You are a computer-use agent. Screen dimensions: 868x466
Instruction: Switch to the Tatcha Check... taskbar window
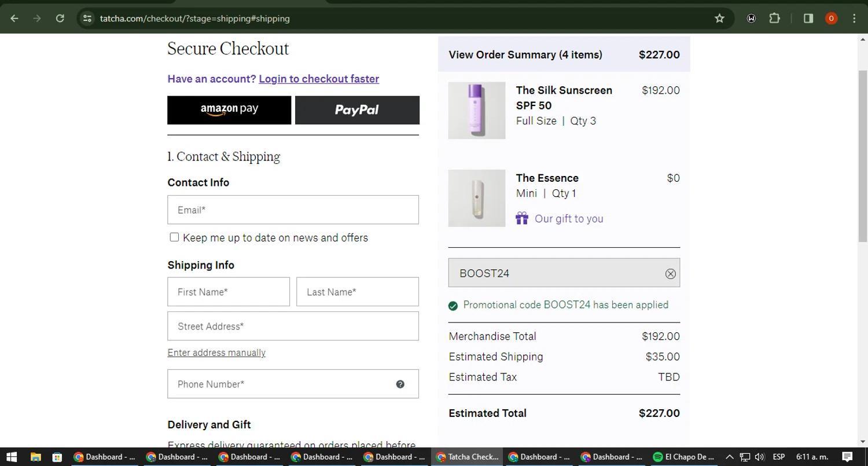click(468, 457)
